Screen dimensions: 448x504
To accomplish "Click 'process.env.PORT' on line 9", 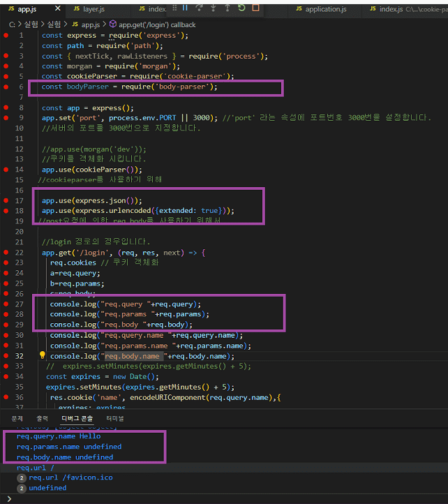I will [x=142, y=118].
